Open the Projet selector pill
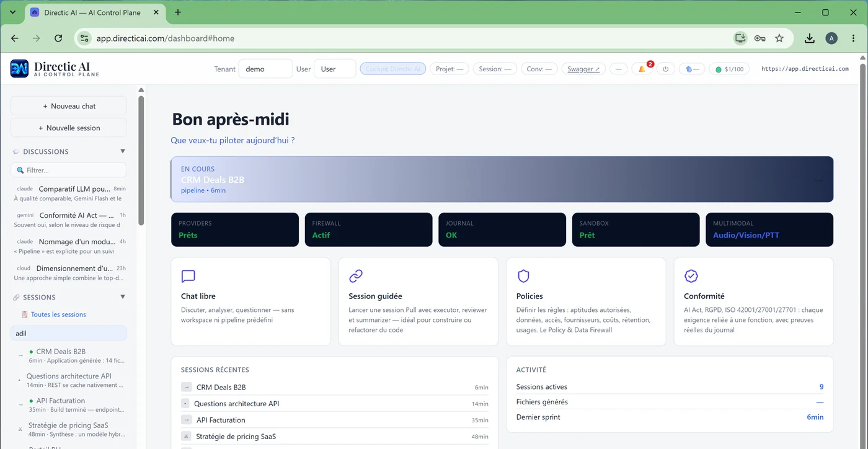This screenshot has width=868, height=449. (449, 69)
